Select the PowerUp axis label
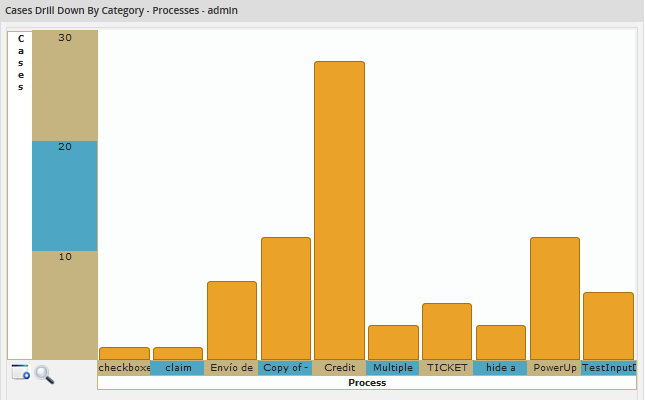The width and height of the screenshot is (645, 400). point(554,368)
